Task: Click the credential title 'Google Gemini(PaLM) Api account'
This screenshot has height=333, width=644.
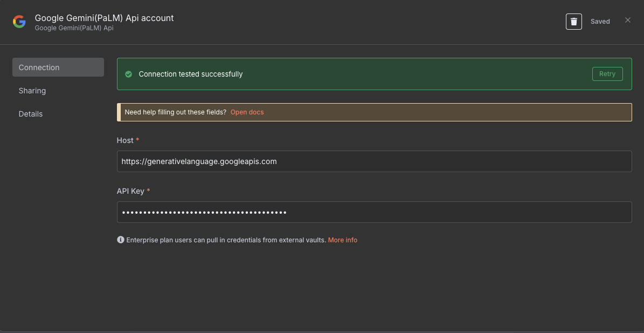Action: tap(105, 18)
